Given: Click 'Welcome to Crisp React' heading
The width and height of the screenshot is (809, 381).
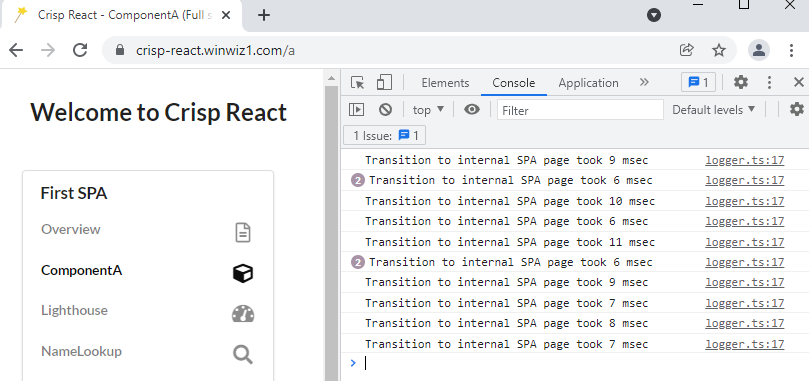Looking at the screenshot, I should tap(158, 113).
